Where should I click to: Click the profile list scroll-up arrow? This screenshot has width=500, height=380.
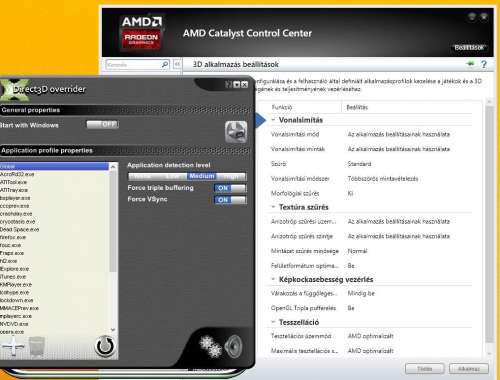(113, 166)
